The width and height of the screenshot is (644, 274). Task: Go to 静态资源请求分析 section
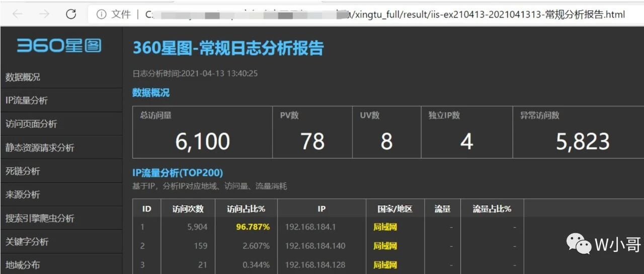[61, 148]
